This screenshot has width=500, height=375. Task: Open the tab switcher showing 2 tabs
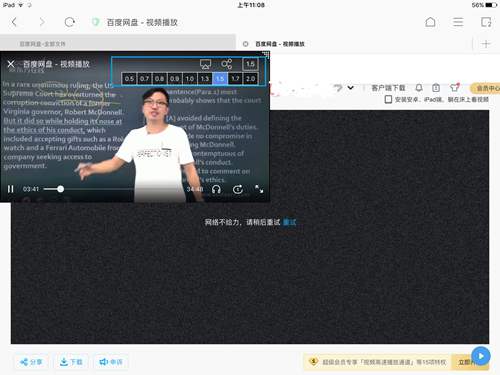pos(486,22)
